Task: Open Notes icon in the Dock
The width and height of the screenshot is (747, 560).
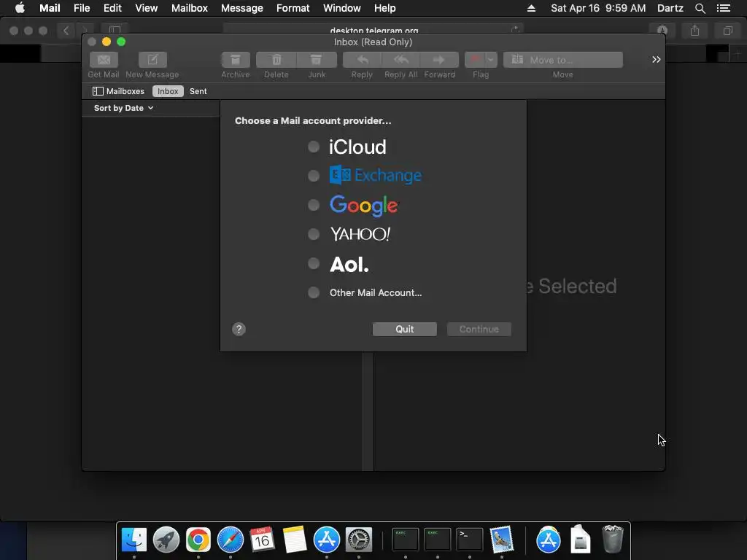Action: coord(295,540)
